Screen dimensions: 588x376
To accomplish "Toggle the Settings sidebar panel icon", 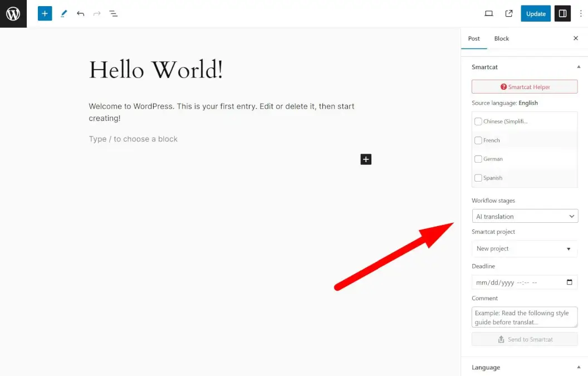I will pos(562,14).
